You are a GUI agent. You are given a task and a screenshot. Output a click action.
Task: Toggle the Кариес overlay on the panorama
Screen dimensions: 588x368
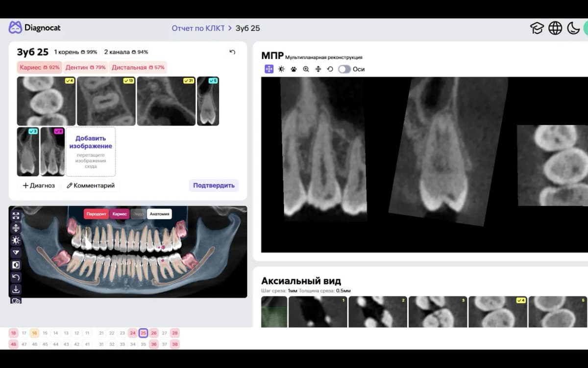[x=120, y=214]
